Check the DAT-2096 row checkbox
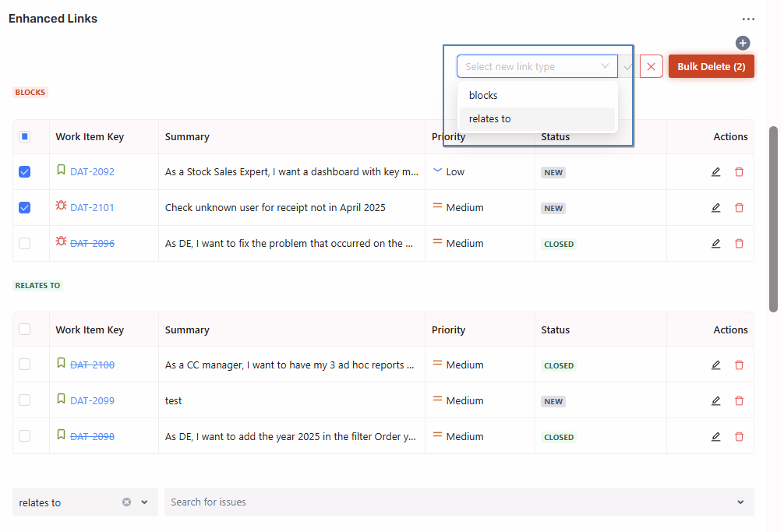 tap(25, 244)
